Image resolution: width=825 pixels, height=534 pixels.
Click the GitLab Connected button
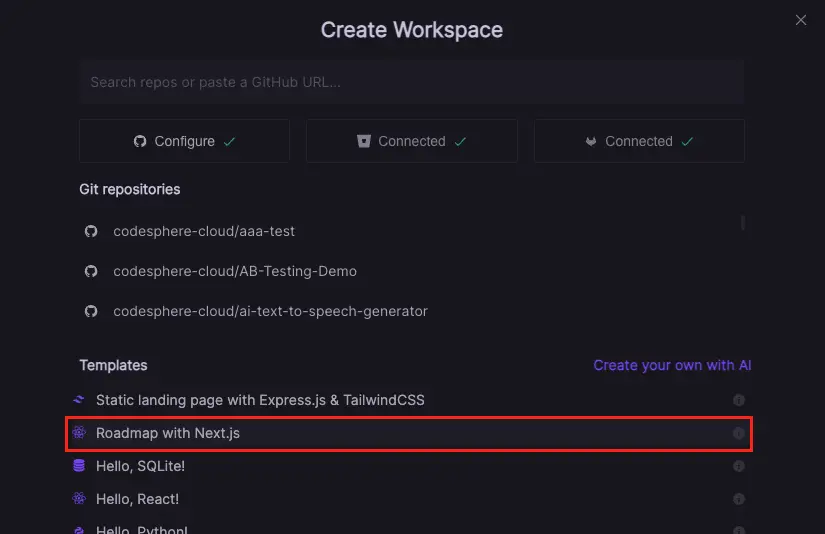pos(638,141)
